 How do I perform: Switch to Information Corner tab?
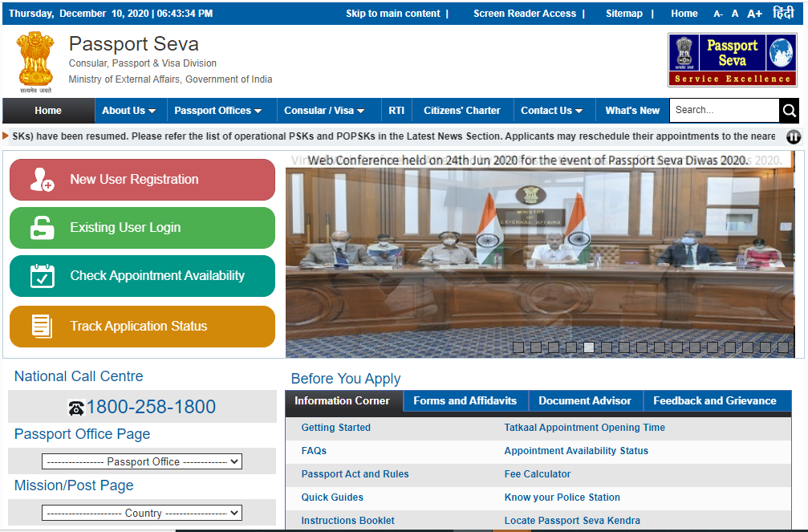click(x=342, y=400)
